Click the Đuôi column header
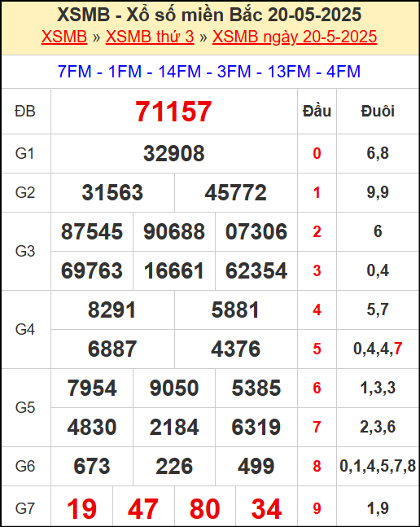This screenshot has height=527, width=420. [x=378, y=112]
